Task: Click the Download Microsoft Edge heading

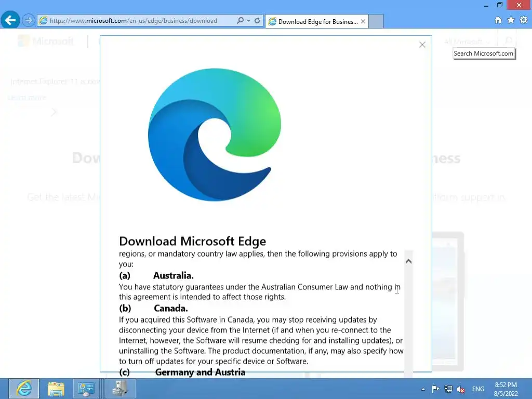Action: click(x=192, y=241)
